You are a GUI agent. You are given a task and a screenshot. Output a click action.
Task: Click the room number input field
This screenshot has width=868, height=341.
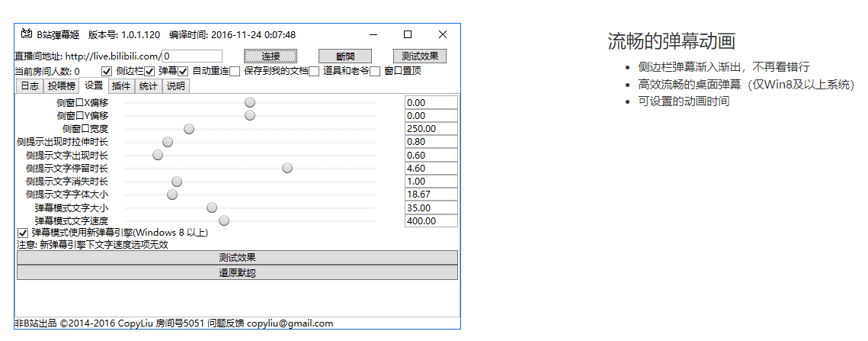pos(192,56)
